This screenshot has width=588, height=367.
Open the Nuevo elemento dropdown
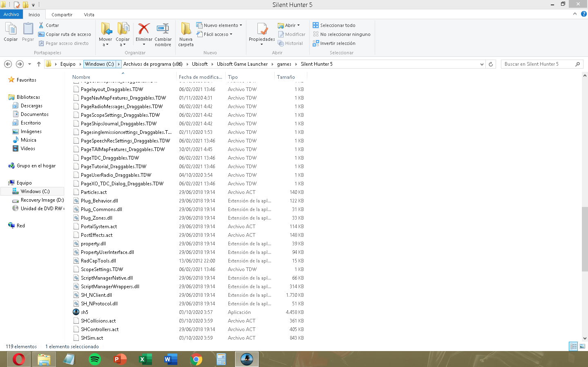219,25
